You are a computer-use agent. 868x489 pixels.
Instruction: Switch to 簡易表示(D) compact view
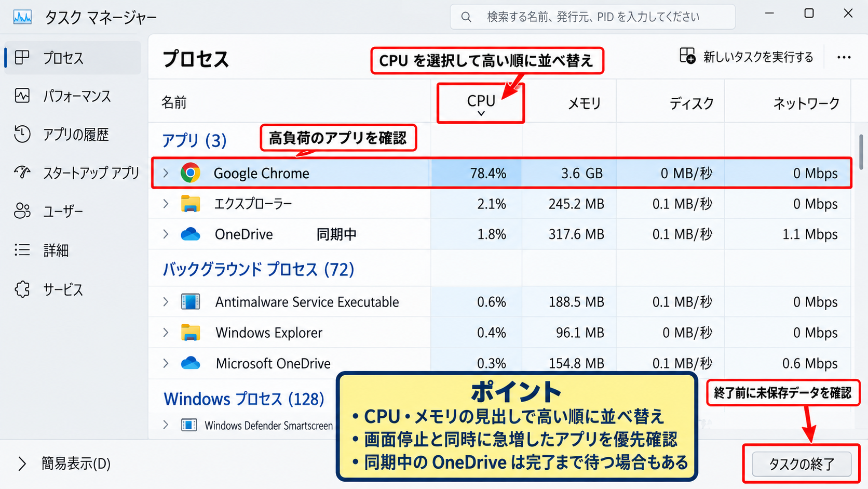point(64,464)
